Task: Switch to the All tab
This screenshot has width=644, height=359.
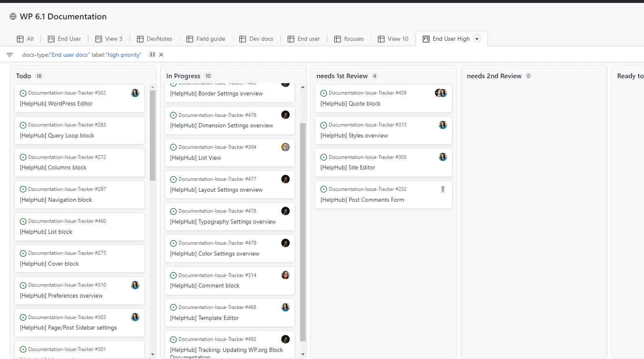Action: [25, 39]
